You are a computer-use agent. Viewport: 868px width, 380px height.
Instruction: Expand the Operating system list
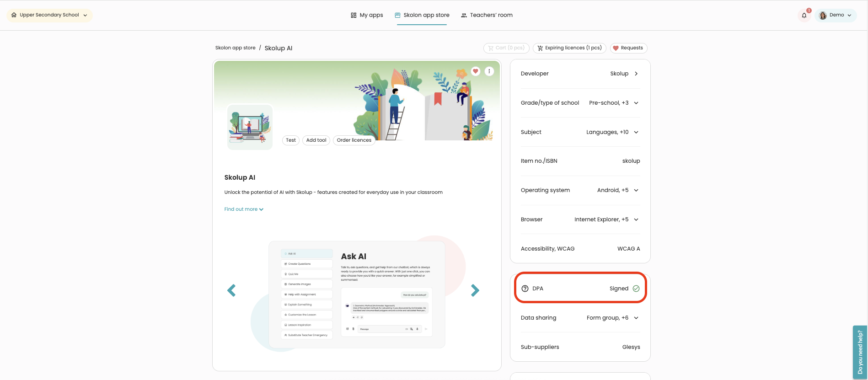pos(636,190)
